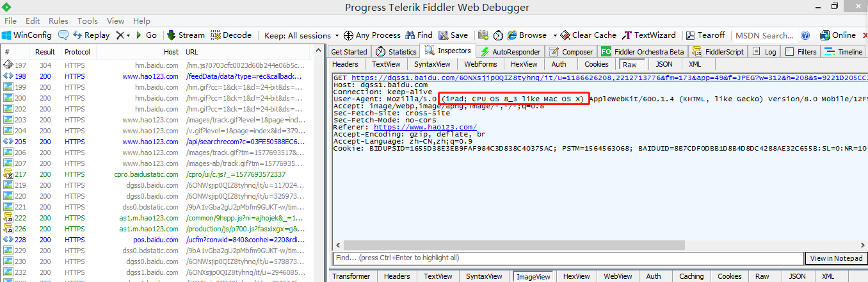Click Clear Cache in toolbar
868x282 pixels.
[x=588, y=35]
